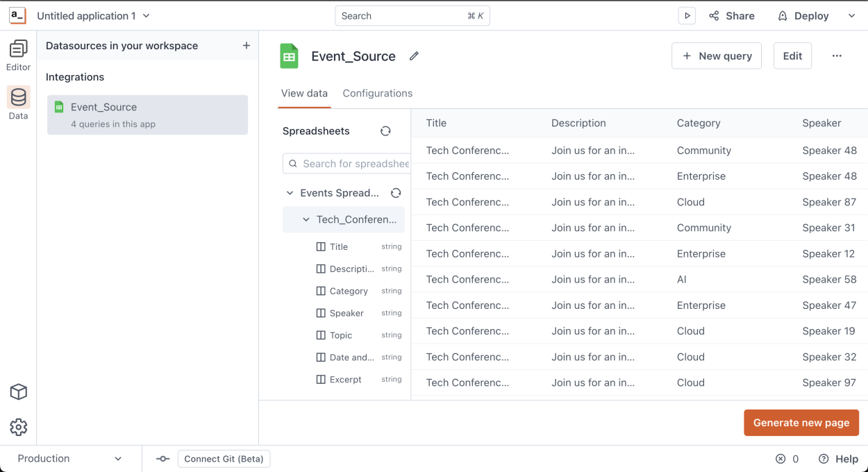Refresh the Spreadsheets list

click(x=385, y=130)
